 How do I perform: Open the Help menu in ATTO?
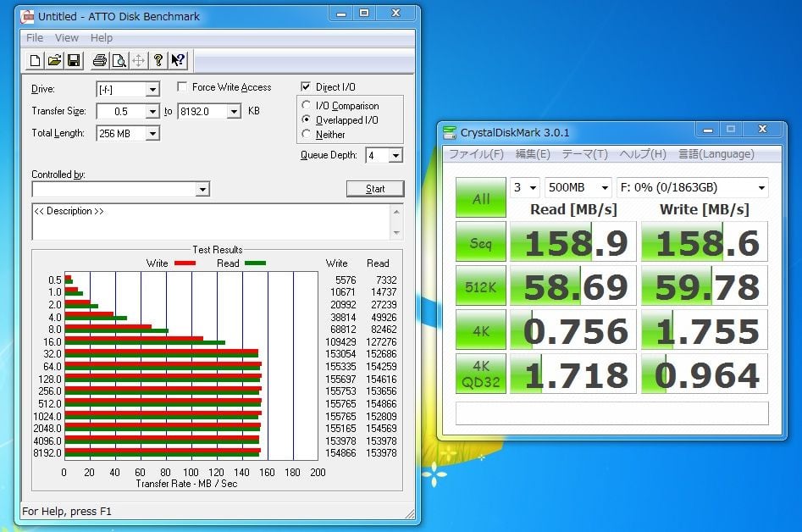coord(102,38)
